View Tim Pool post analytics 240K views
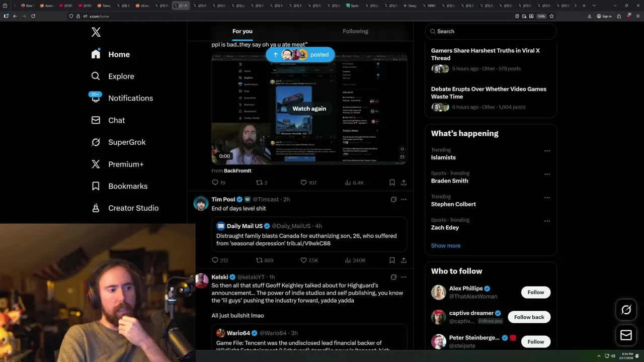644x362 pixels. point(355,260)
